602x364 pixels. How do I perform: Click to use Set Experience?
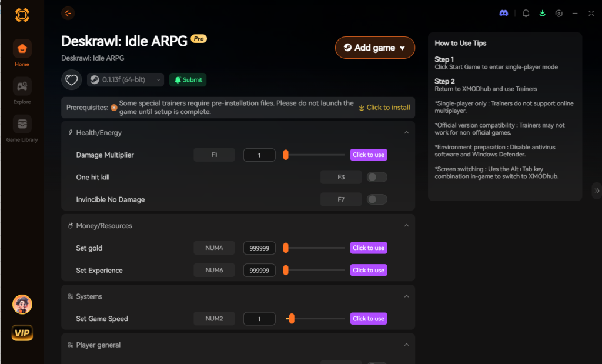pyautogui.click(x=369, y=270)
